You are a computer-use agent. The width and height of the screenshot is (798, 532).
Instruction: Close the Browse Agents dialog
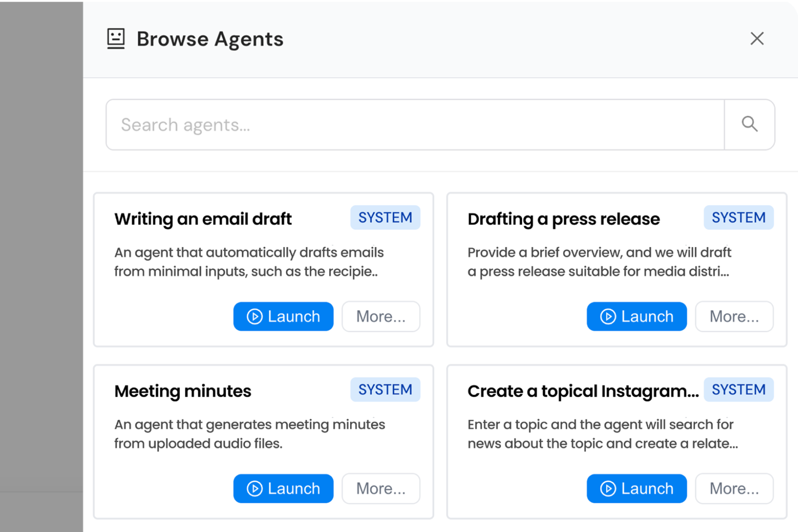(757, 39)
